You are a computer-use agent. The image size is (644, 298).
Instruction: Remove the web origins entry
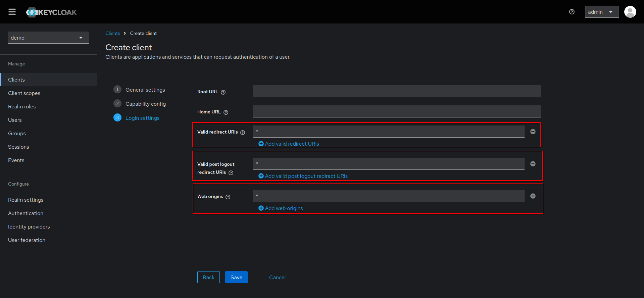(x=533, y=196)
